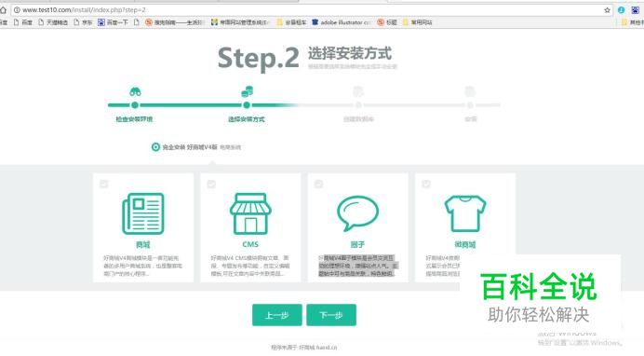Click the CMS card title
The image size is (644, 356).
(250, 244)
